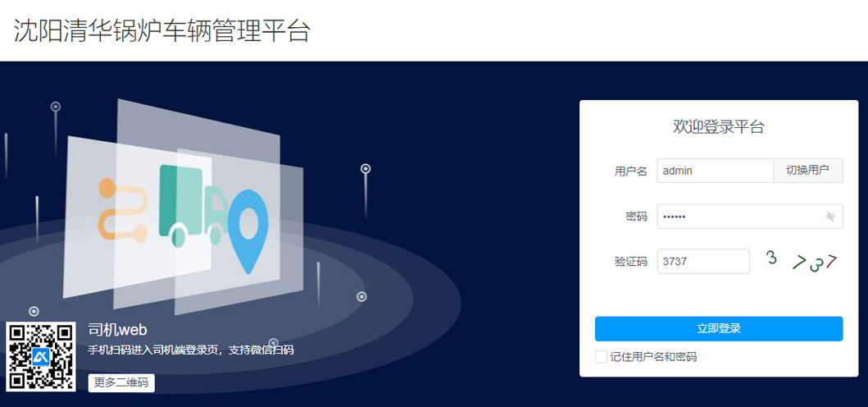The image size is (868, 407).
Task: Click the 切换用户 button
Action: coord(807,171)
